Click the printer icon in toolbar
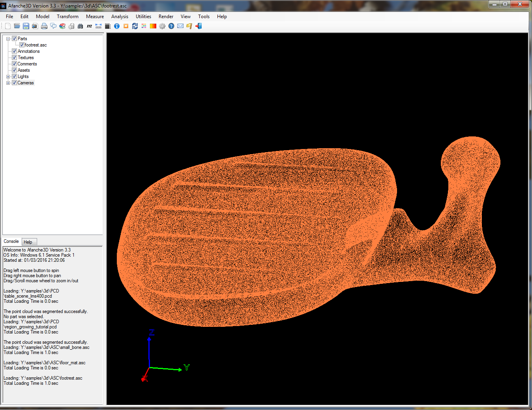This screenshot has height=410, width=532. [x=44, y=26]
